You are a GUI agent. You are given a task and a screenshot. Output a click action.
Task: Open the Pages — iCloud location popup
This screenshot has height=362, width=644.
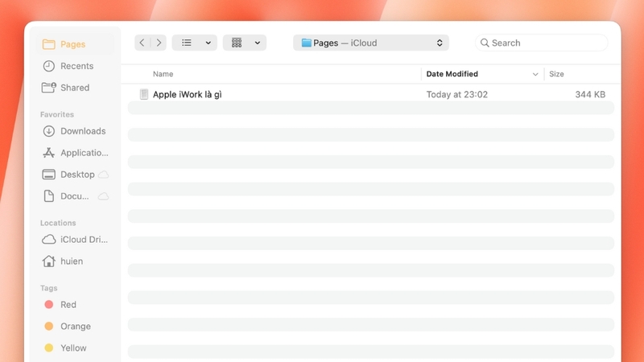pyautogui.click(x=371, y=43)
